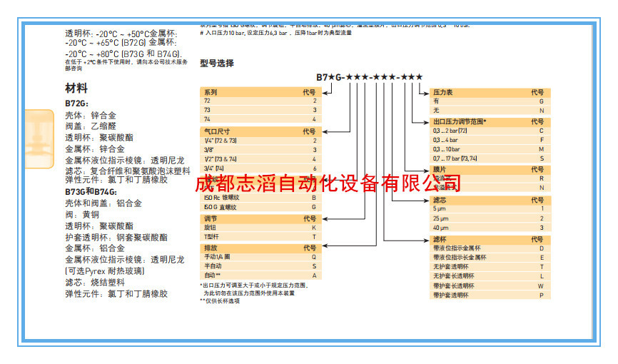Viewport: 618px width, 364px height.
Task: Click the footnote '**仅供长杯选项'
Action: pyautogui.click(x=220, y=301)
